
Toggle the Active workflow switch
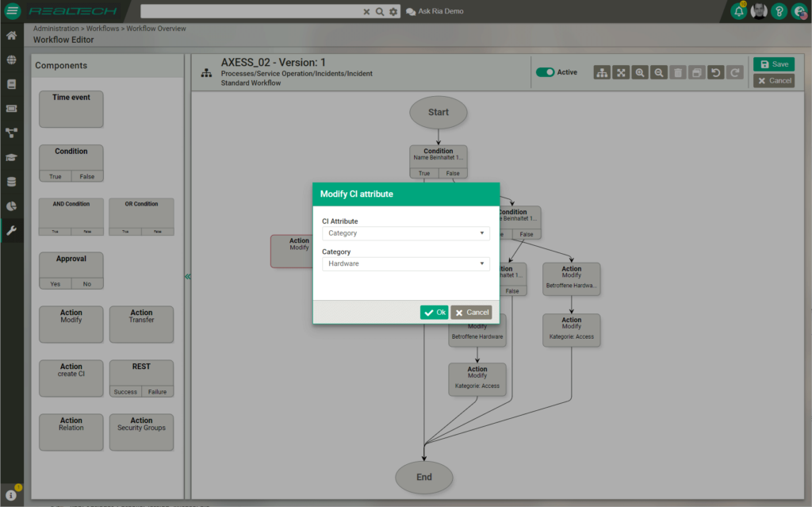click(x=545, y=72)
